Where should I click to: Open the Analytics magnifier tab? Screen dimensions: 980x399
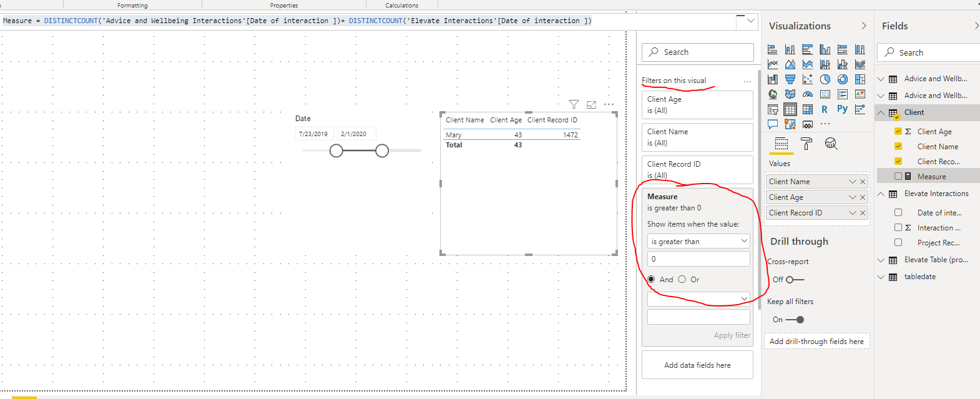point(831,144)
